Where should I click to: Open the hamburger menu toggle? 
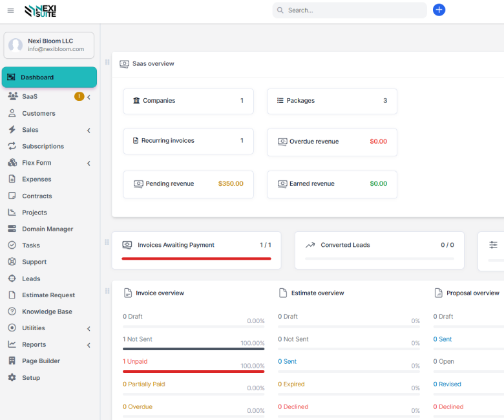[x=10, y=10]
